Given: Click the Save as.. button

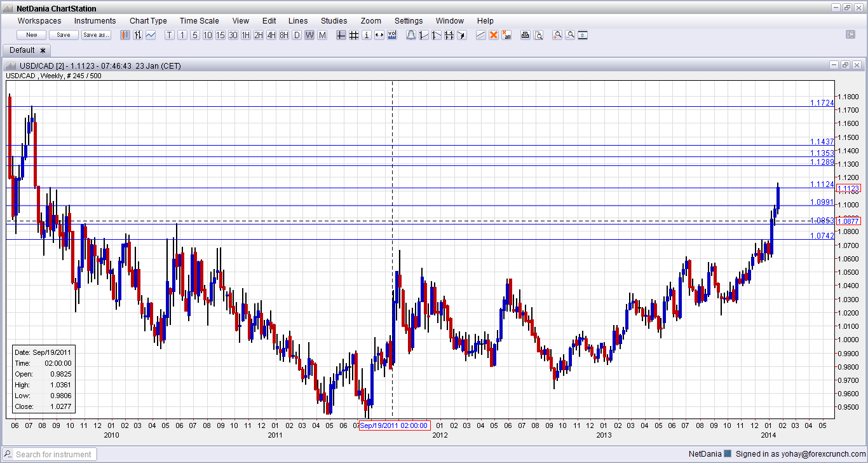Looking at the screenshot, I should [96, 35].
